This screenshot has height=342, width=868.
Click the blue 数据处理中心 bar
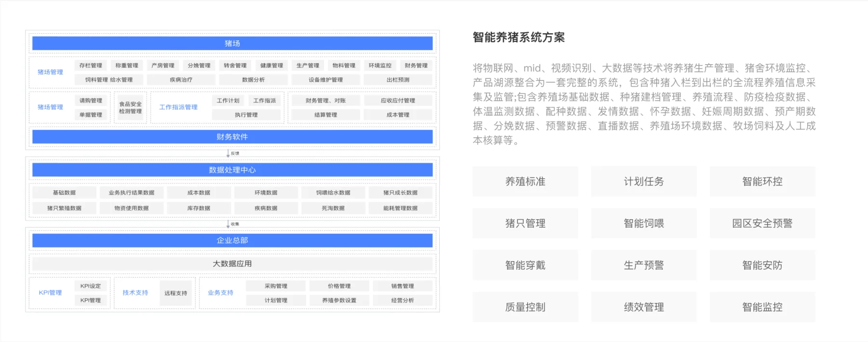pyautogui.click(x=232, y=170)
